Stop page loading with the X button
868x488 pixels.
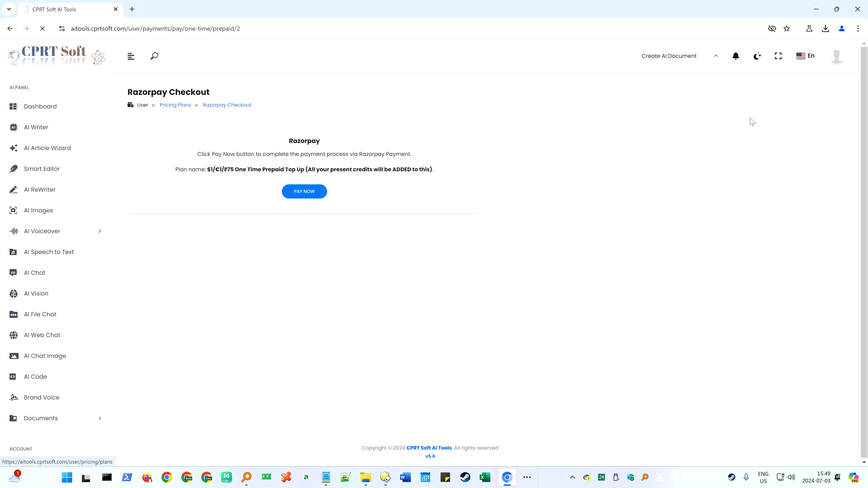pos(42,29)
